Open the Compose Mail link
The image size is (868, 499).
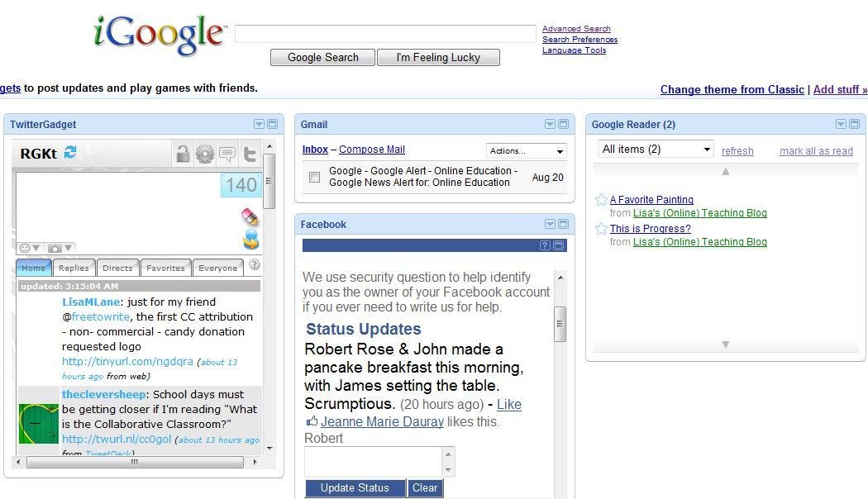372,150
